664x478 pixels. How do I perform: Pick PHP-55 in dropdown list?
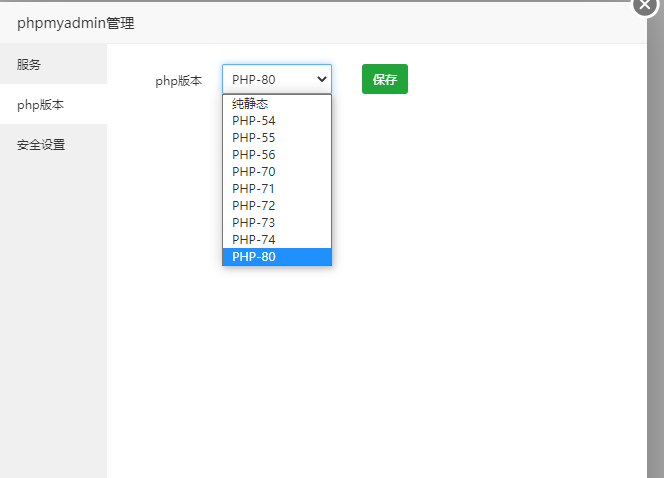277,138
